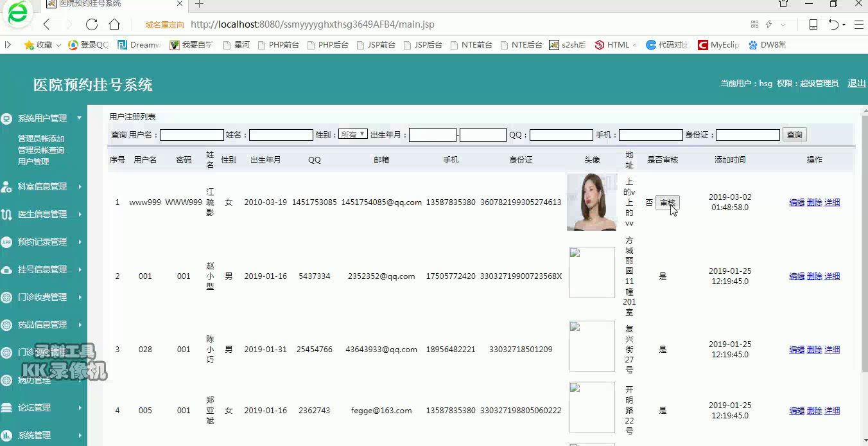
Task: Expand the bookmarks sidebar arrow
Action: pyautogui.click(x=8, y=45)
